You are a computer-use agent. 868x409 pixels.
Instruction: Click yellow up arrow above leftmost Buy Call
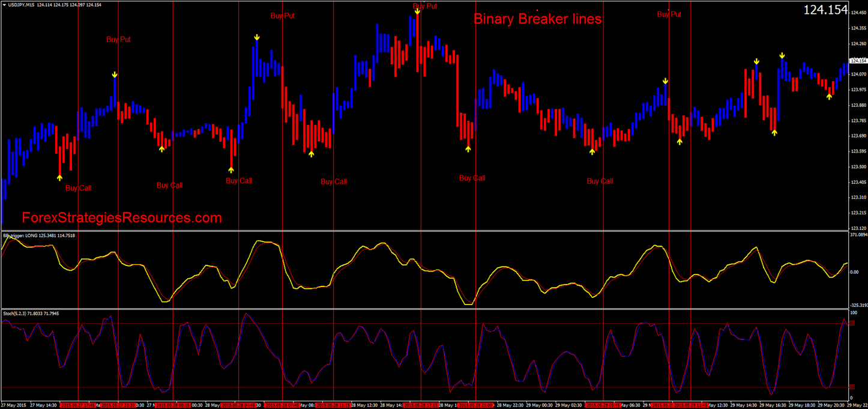pyautogui.click(x=59, y=177)
